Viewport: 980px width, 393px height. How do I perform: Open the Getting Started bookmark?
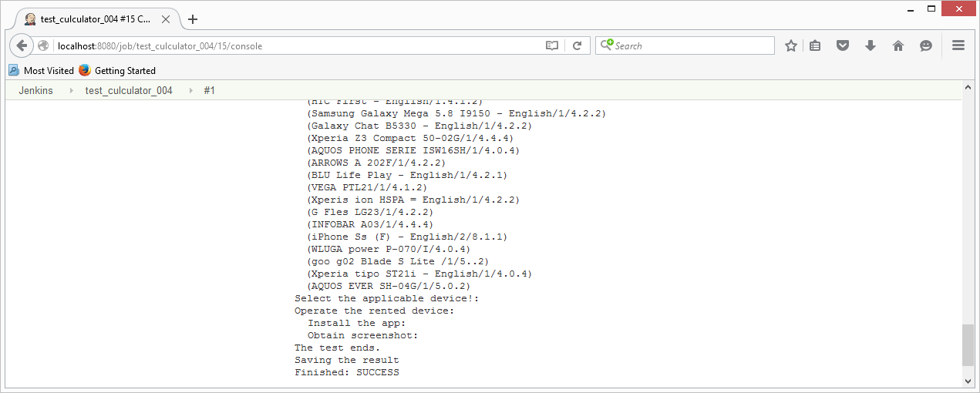117,70
